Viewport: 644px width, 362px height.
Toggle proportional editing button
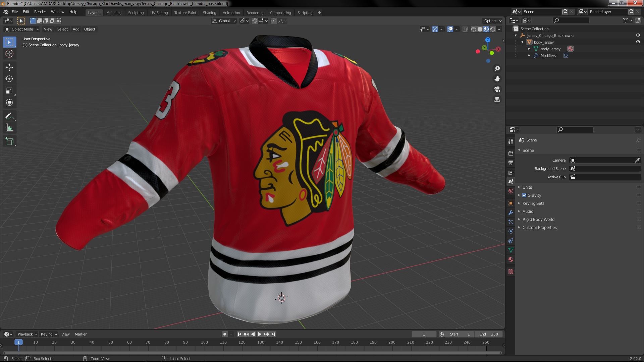tap(274, 21)
